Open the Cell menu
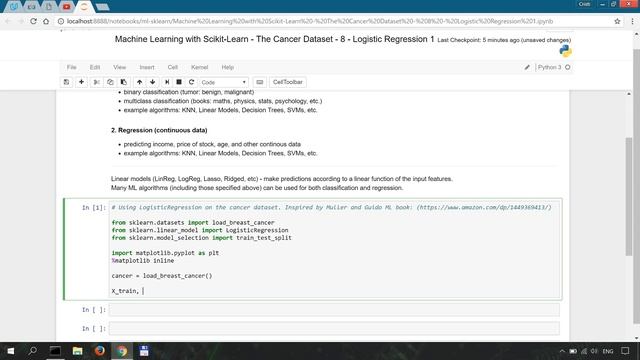The image size is (640, 360). coord(173,67)
